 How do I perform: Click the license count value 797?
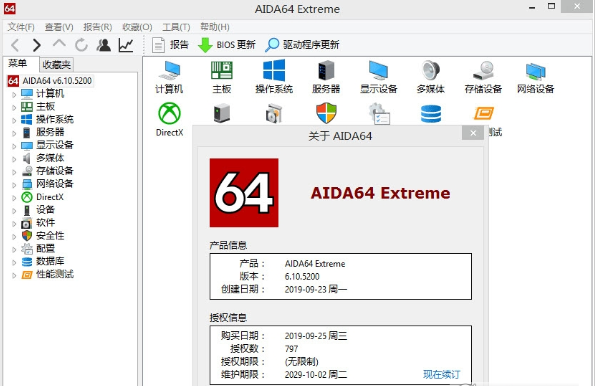291,348
